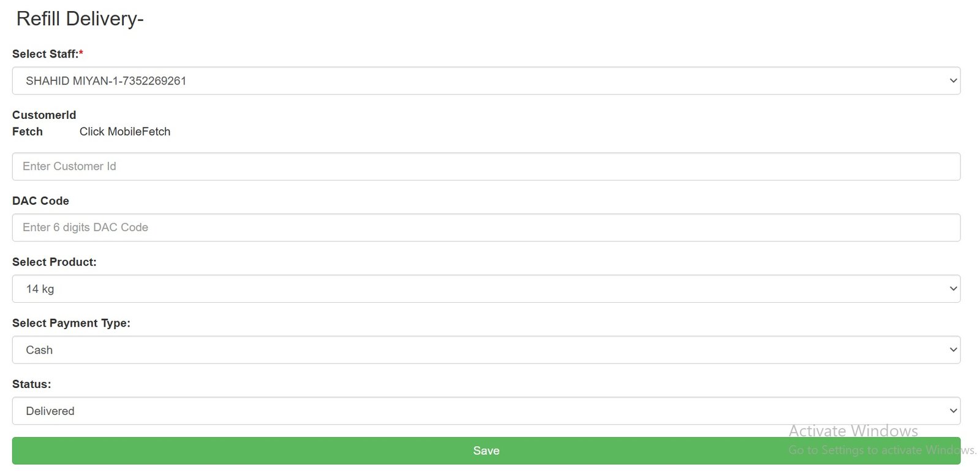
Task: Click the chevron arrow of the payment type selector
Action: 953,350
